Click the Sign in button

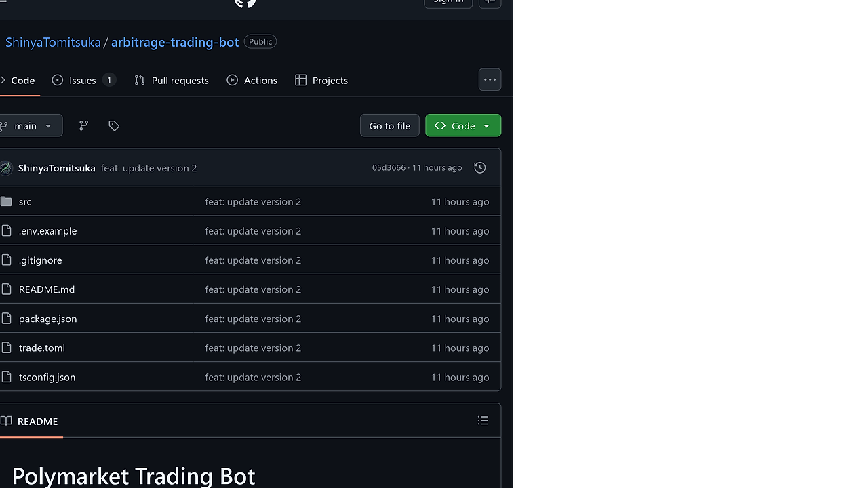point(448,2)
